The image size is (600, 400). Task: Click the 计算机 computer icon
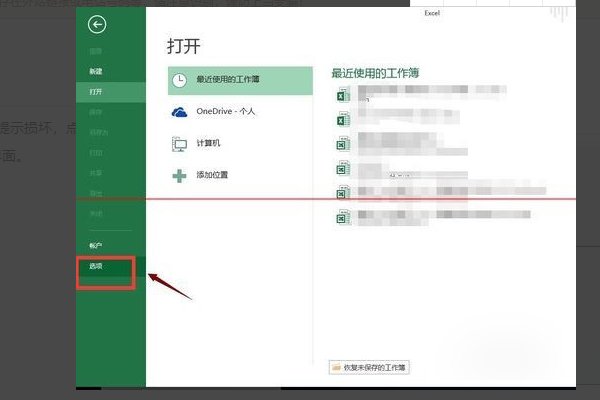click(179, 144)
